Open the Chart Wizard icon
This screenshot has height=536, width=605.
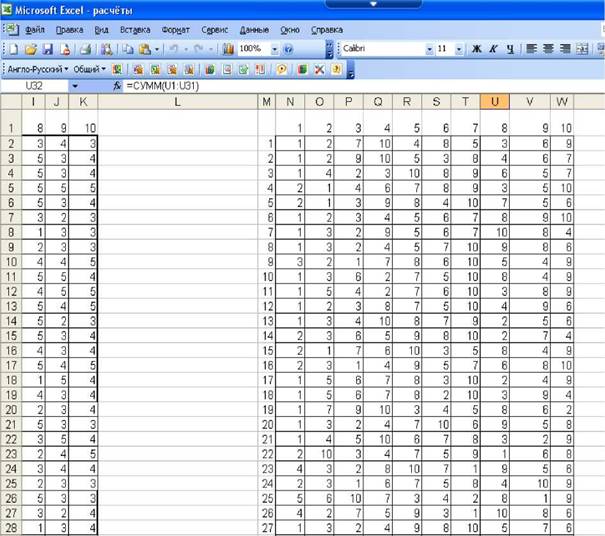tap(228, 49)
